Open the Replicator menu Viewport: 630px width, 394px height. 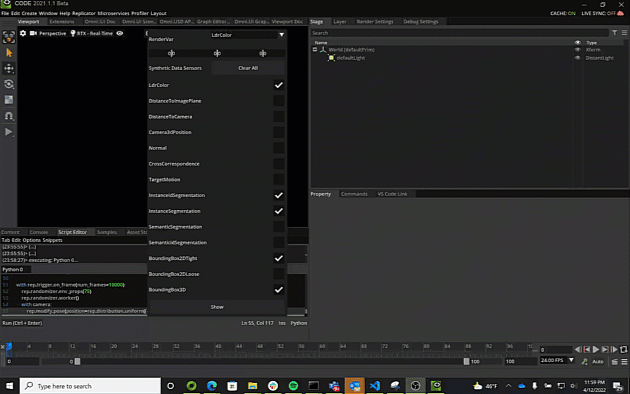point(84,13)
